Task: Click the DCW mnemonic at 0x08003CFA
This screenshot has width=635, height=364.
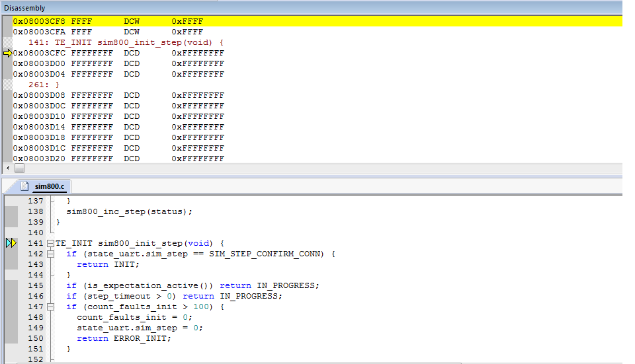Action: tap(132, 32)
